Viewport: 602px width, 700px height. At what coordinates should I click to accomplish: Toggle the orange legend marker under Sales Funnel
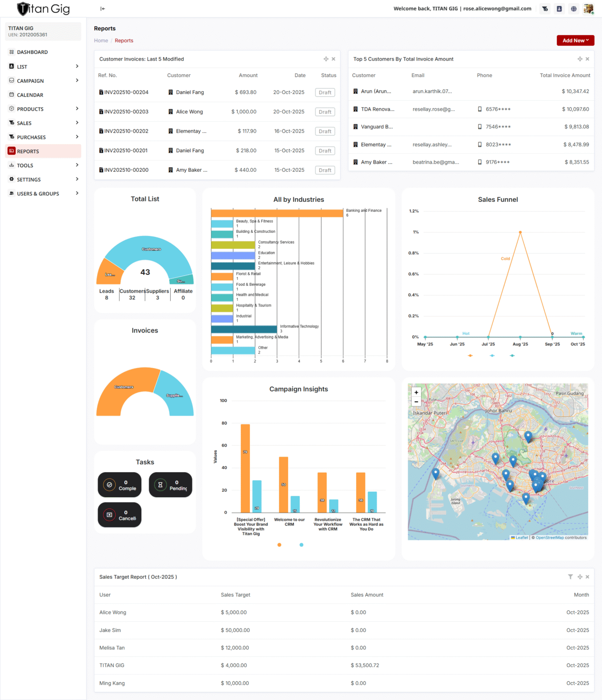[470, 355]
